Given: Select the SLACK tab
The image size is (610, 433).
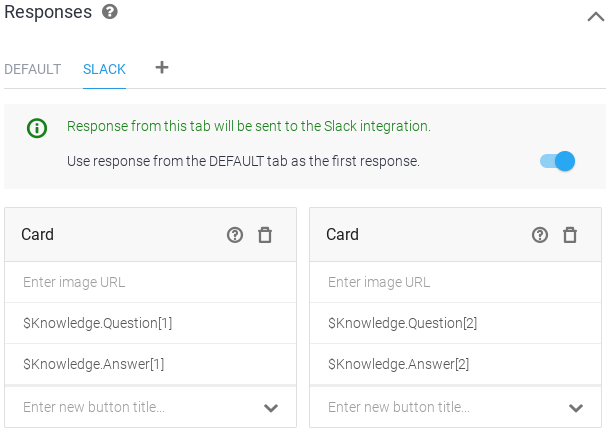Looking at the screenshot, I should pyautogui.click(x=104, y=69).
